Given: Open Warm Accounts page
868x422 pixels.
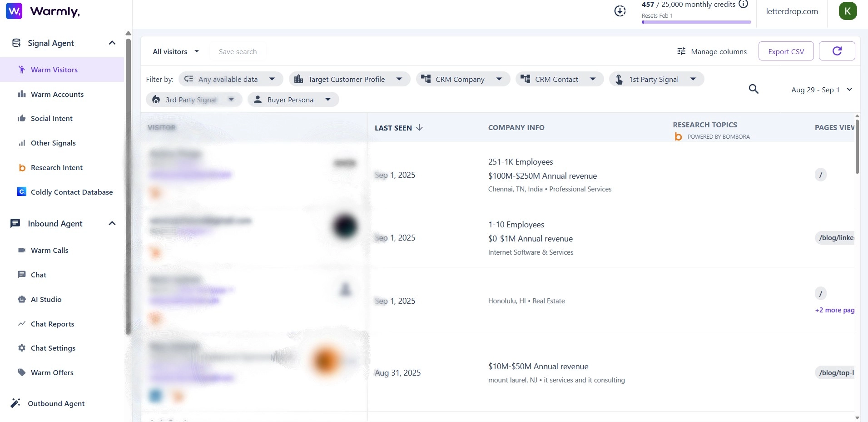Looking at the screenshot, I should [57, 94].
